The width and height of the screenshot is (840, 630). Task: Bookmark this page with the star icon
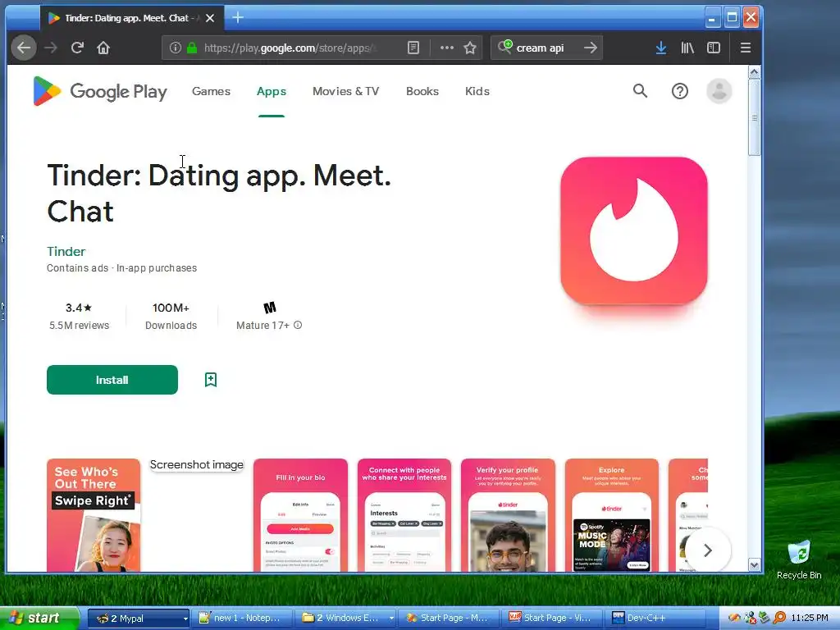point(470,48)
